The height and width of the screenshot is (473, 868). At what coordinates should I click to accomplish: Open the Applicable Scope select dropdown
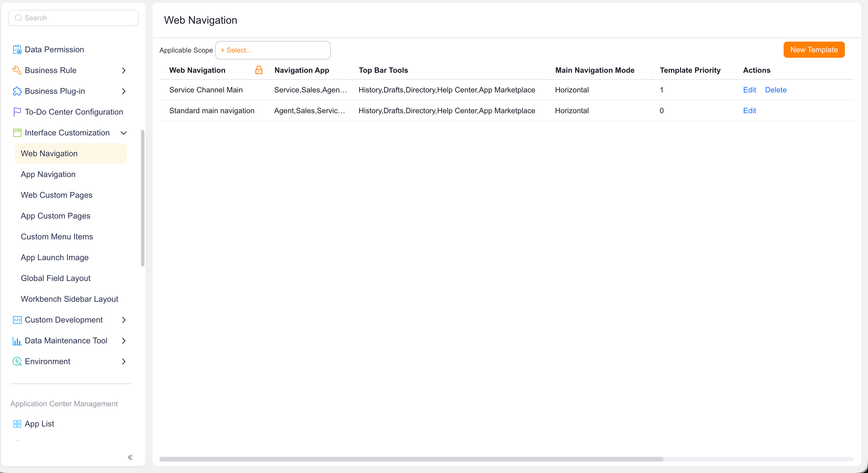[273, 50]
